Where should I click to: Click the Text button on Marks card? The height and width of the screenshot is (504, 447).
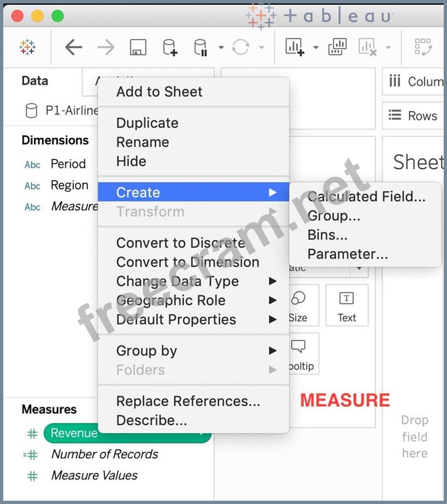pyautogui.click(x=347, y=307)
